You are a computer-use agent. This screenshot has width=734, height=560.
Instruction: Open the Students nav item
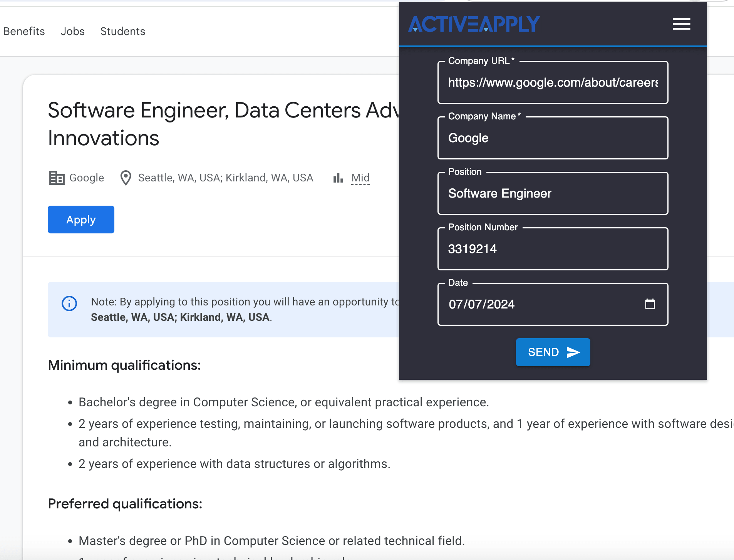click(x=123, y=31)
